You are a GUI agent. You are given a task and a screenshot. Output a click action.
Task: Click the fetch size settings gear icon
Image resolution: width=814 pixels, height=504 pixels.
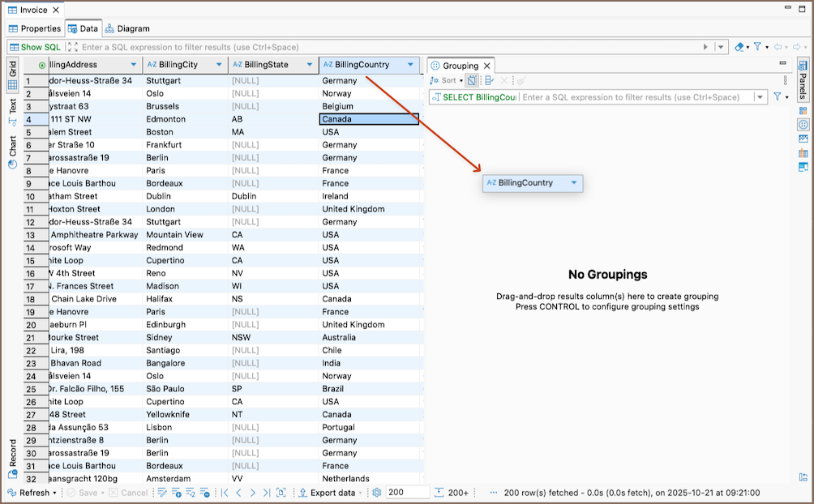point(376,493)
